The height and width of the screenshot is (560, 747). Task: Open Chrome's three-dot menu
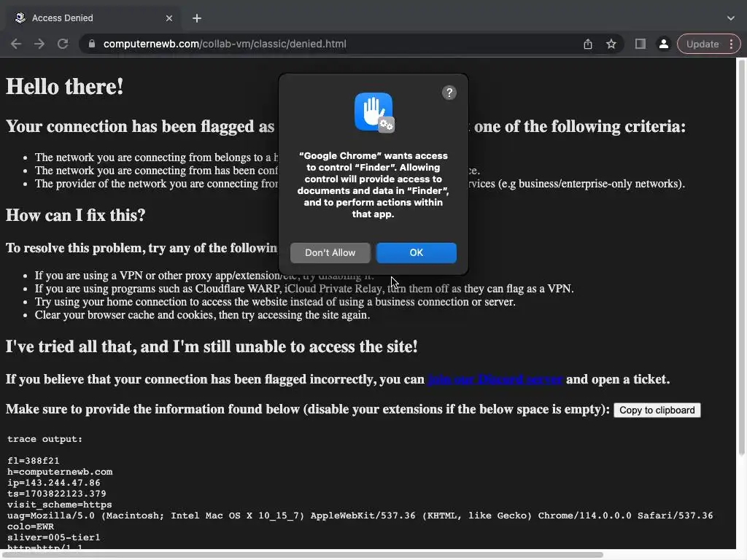[x=732, y=44]
